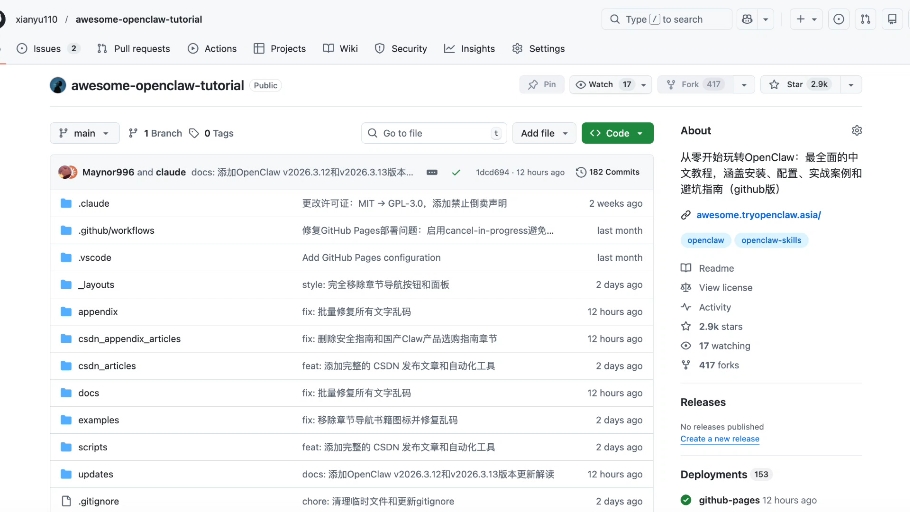This screenshot has width=910, height=512.
Task: Expand the commit message ellipsis button
Action: (x=432, y=172)
